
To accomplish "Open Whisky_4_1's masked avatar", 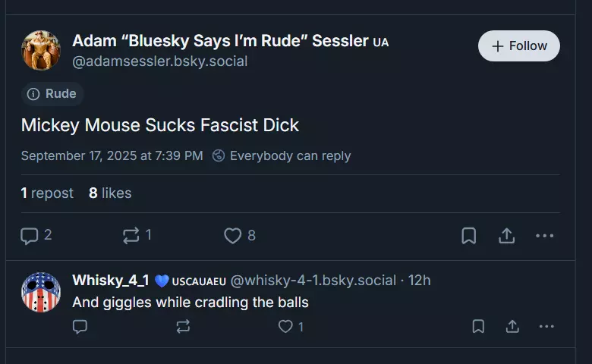I will 41,292.
